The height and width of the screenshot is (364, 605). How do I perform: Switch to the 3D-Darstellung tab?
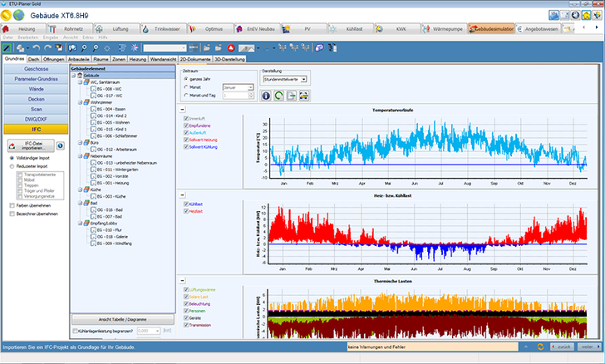coord(229,60)
